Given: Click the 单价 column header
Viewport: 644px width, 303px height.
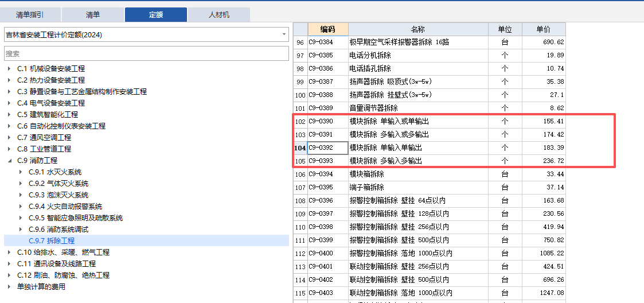Looking at the screenshot, I should click(x=543, y=29).
